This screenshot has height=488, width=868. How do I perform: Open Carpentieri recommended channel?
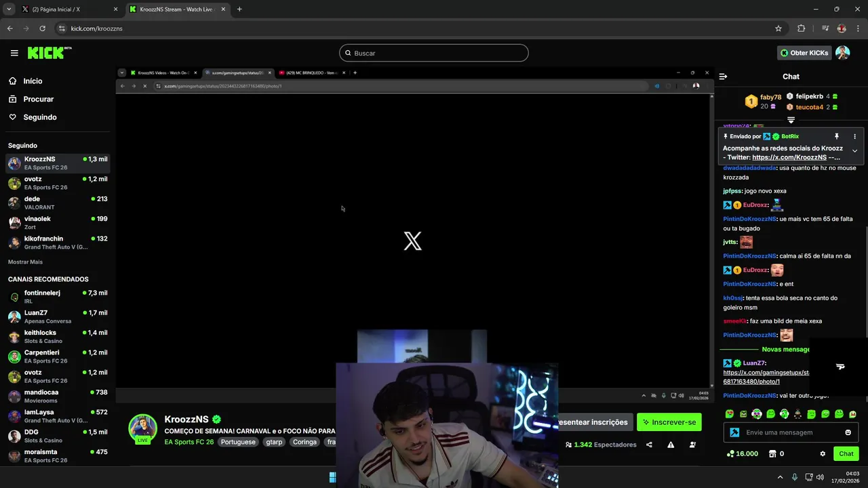(57, 357)
